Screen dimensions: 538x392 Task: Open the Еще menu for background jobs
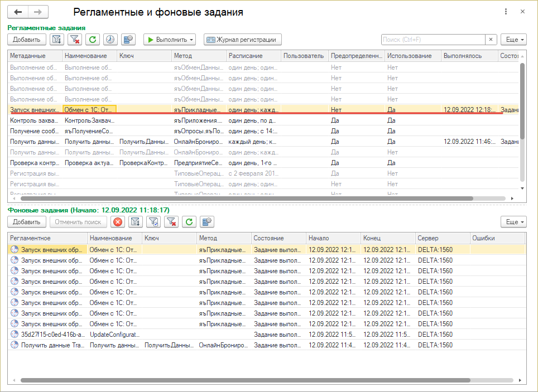click(513, 222)
